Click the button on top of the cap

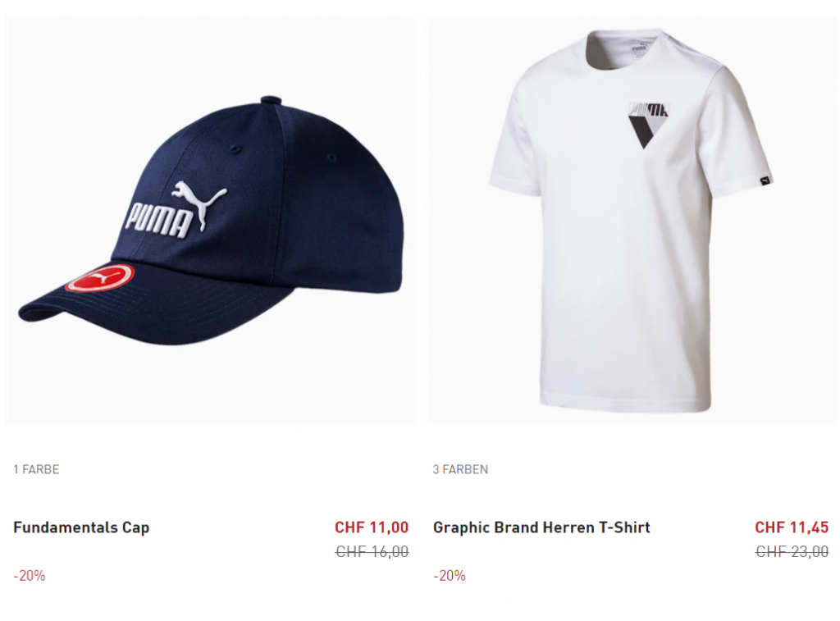[x=271, y=100]
